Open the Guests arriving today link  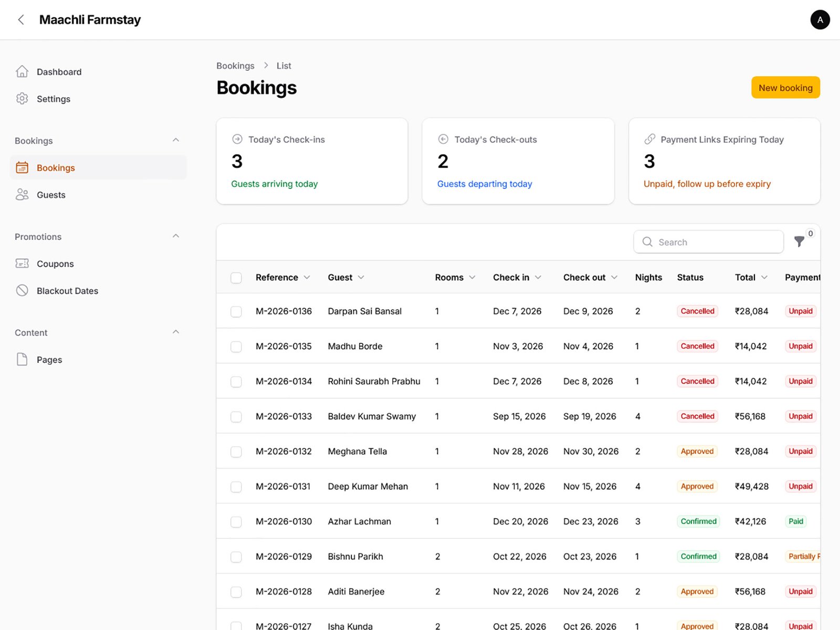[274, 184]
